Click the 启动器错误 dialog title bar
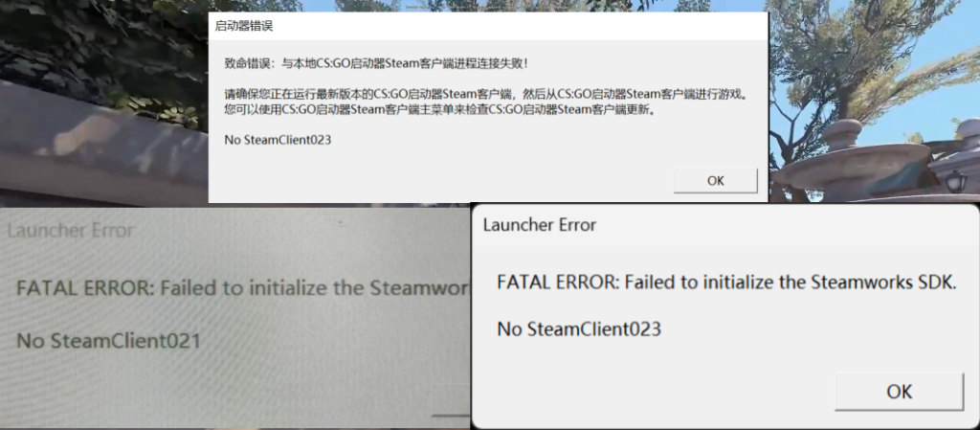The image size is (980, 430). [487, 26]
